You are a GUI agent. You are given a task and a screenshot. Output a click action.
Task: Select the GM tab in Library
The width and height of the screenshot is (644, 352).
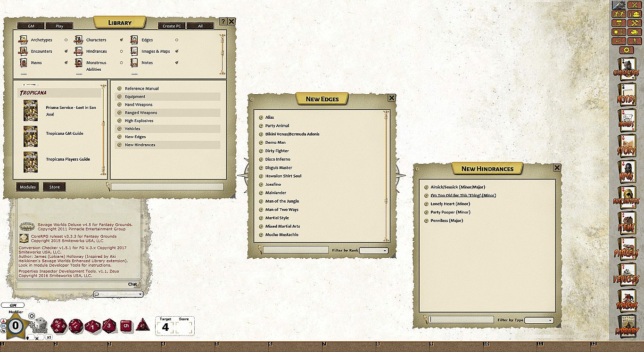pyautogui.click(x=30, y=26)
